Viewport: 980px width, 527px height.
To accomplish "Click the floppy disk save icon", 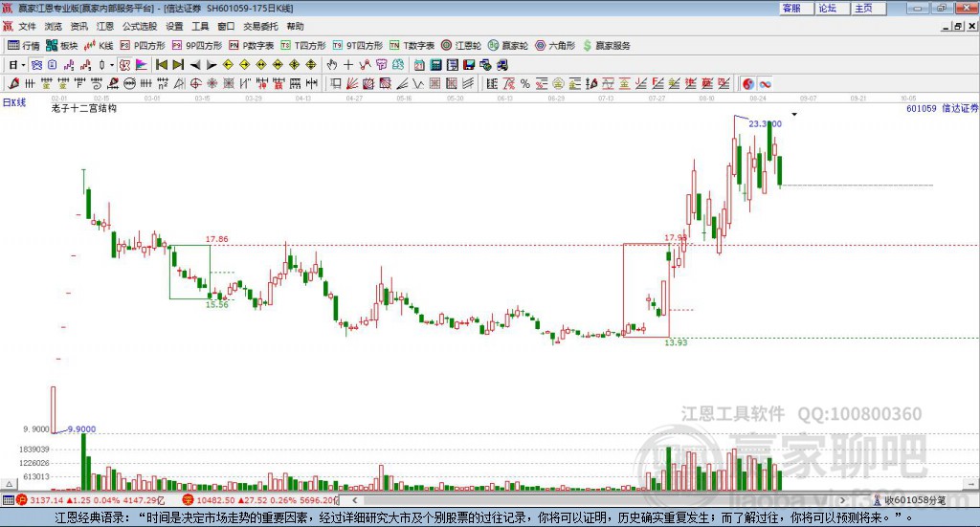I will click(469, 65).
